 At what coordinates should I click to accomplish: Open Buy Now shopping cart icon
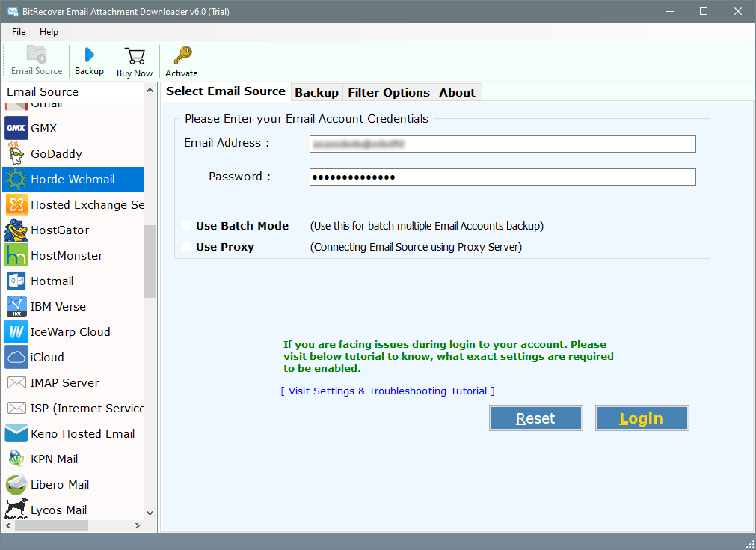click(135, 56)
